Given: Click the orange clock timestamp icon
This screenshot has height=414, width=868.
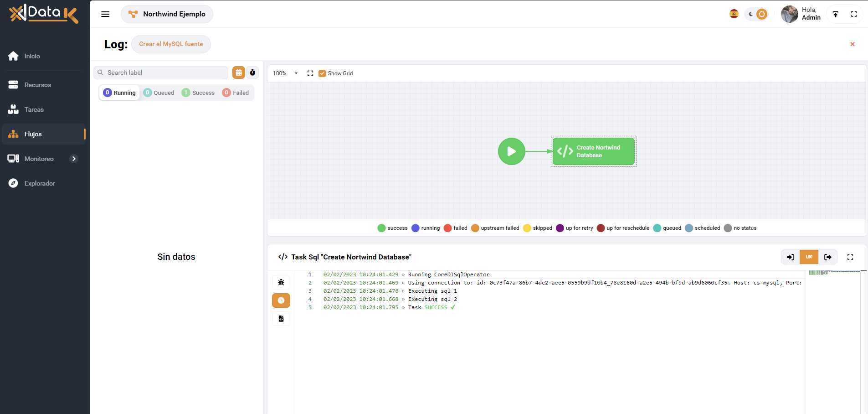Looking at the screenshot, I should tap(281, 300).
